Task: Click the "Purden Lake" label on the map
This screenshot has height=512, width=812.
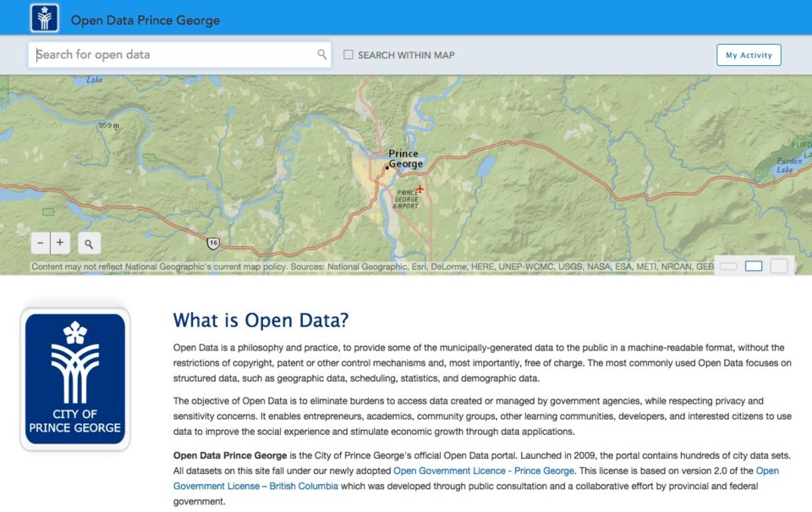Action: coord(788,165)
